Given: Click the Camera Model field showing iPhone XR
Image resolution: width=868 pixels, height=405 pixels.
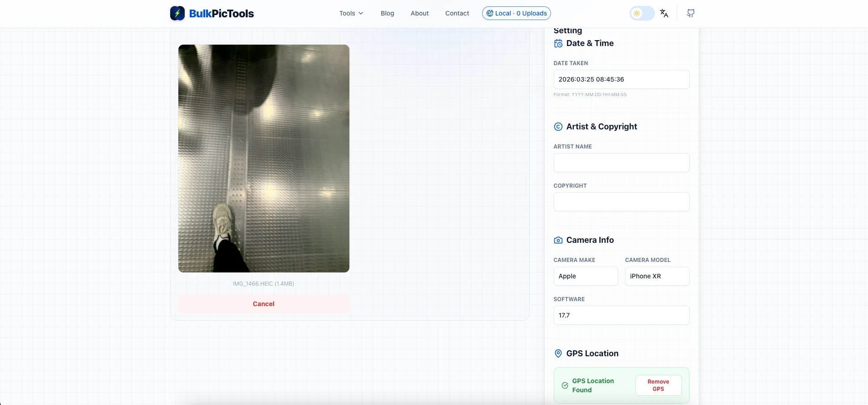Looking at the screenshot, I should [x=657, y=276].
